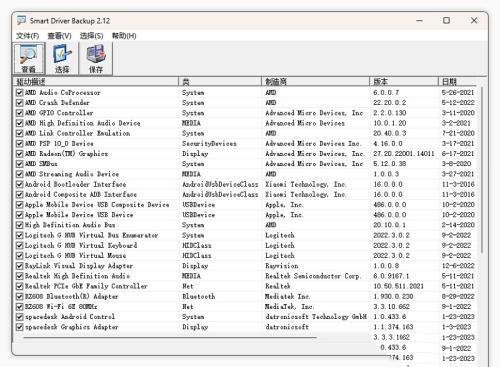500x367 pixels.
Task: Click the datronicsoft Technology GmbH cell
Action: coord(316,317)
